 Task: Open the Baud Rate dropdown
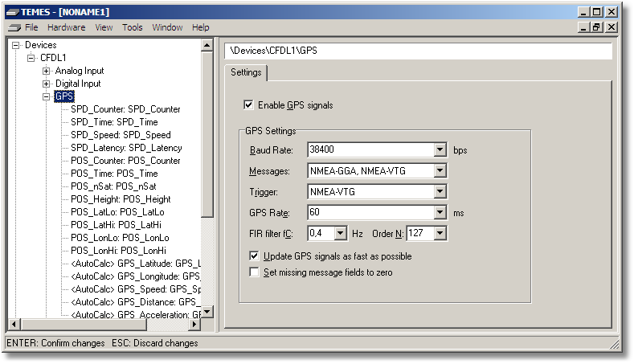click(x=440, y=149)
